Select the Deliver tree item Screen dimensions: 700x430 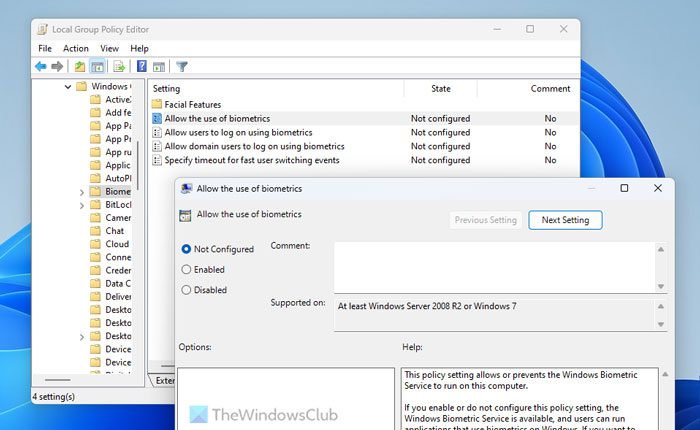(x=118, y=296)
